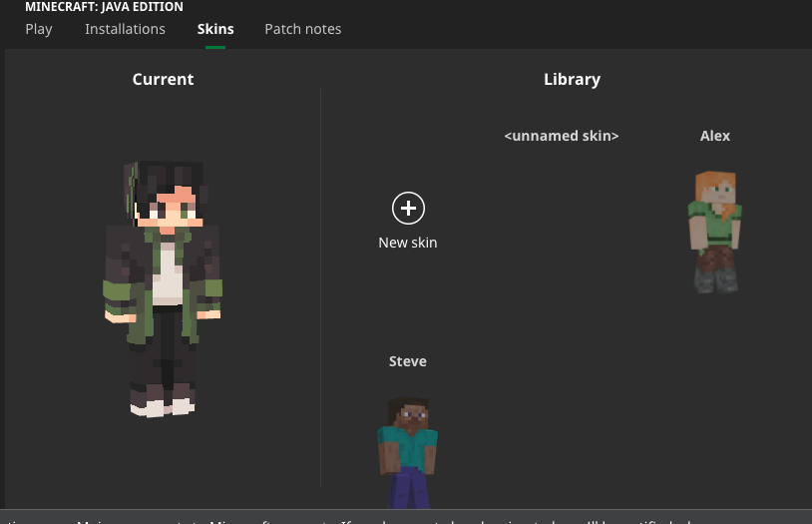This screenshot has width=812, height=524.
Task: Switch to the Play tab
Action: point(39,29)
